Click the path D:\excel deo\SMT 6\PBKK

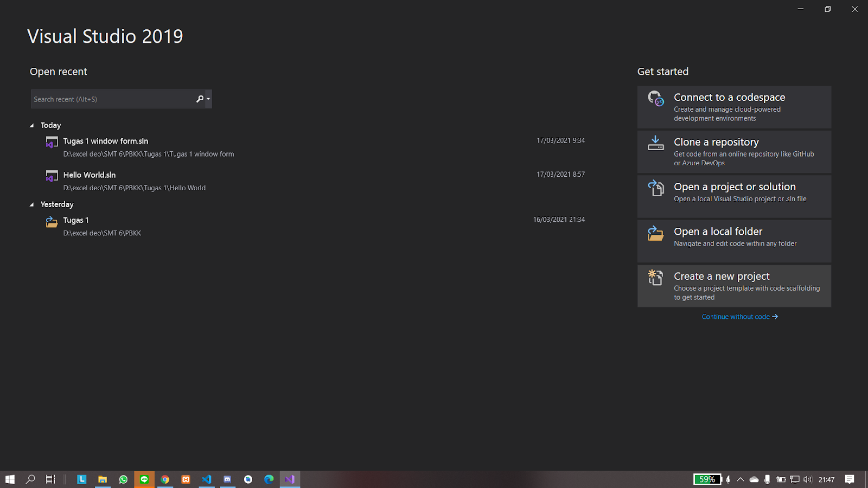pos(102,233)
